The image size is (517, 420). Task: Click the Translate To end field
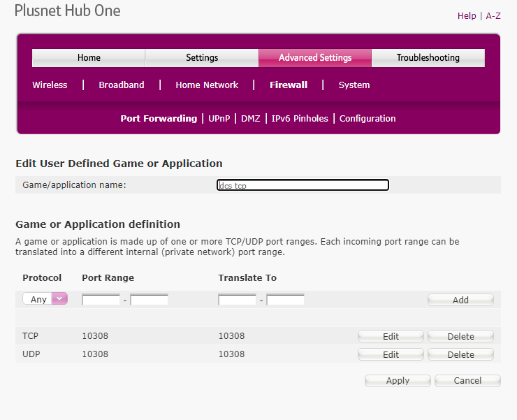click(x=285, y=300)
